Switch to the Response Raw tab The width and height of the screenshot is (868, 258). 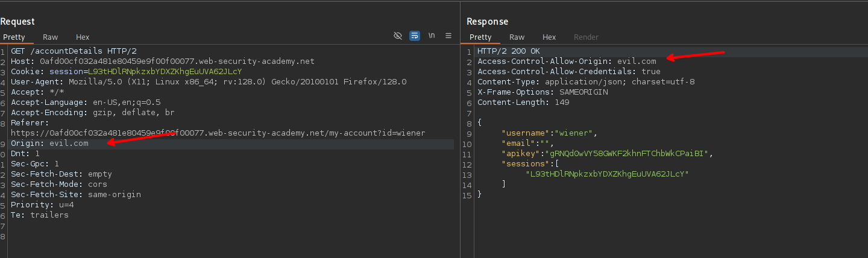click(x=517, y=37)
